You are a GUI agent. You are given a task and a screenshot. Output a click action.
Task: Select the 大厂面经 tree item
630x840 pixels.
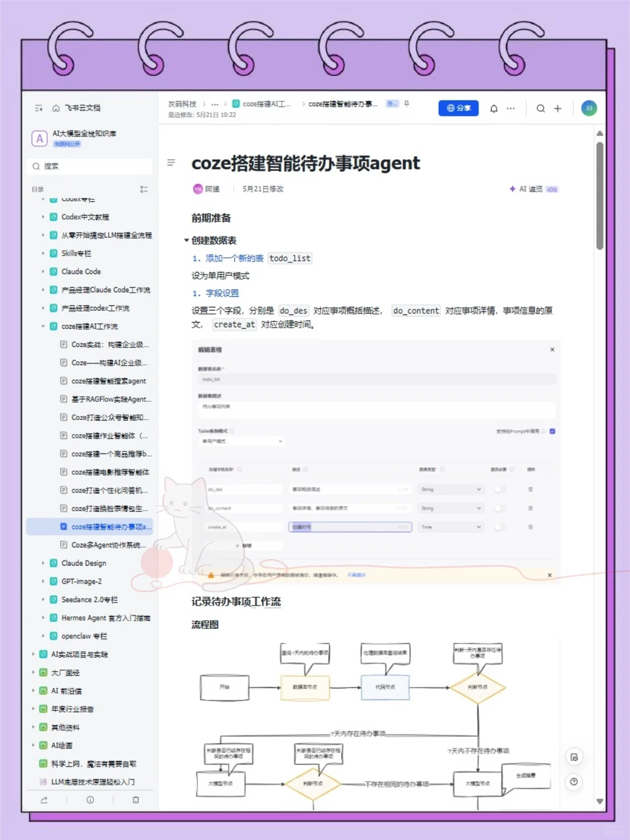(65, 673)
